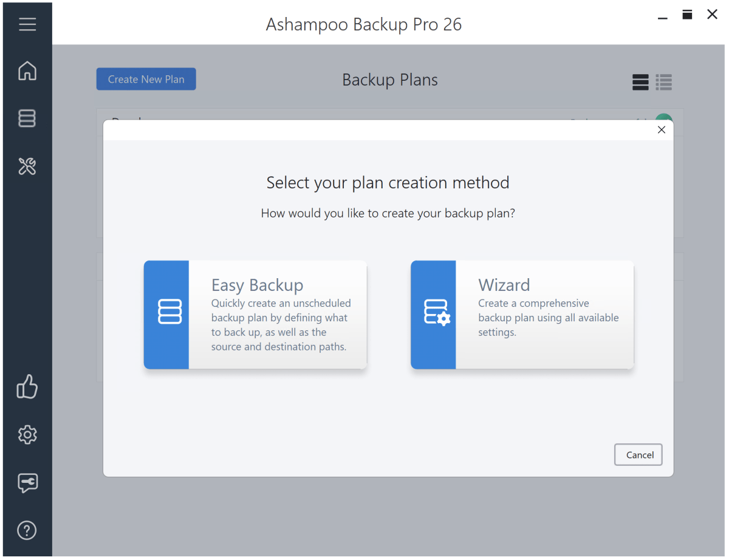Open the Backup Plans sidebar icon
729x560 pixels.
[x=27, y=118]
